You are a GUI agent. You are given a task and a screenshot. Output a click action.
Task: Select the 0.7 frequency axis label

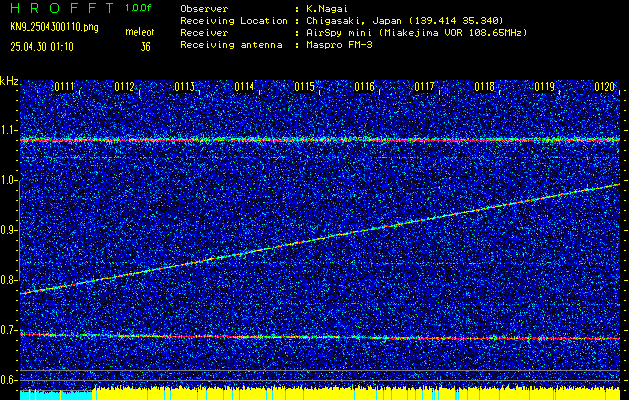pos(8,330)
